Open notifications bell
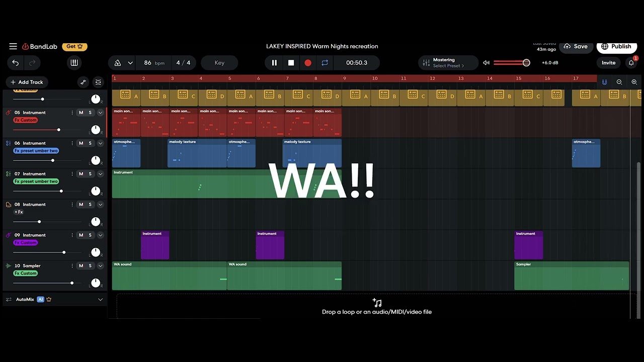Viewport: 644px width, 362px height. [631, 63]
